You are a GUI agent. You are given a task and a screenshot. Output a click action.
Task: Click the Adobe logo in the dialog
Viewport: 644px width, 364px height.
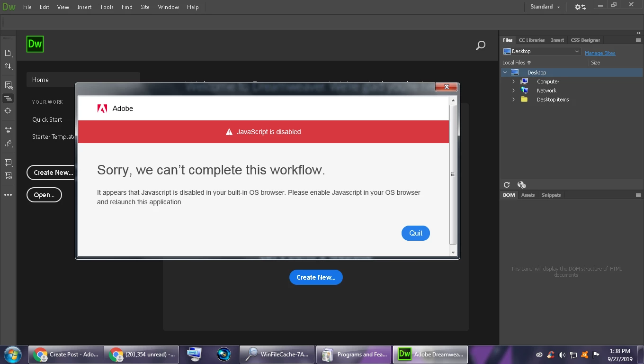click(x=102, y=109)
